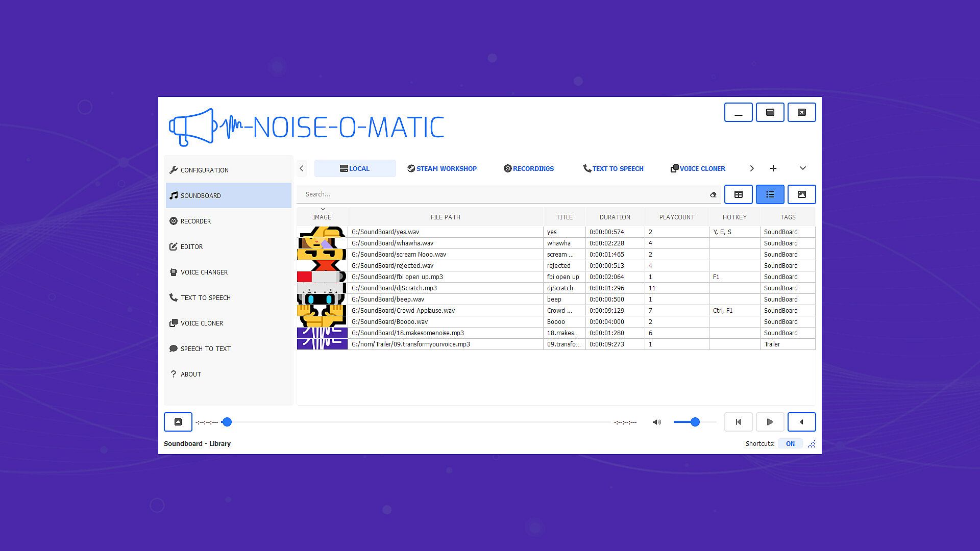Expand the tab list chevron dropdown

pos(802,168)
